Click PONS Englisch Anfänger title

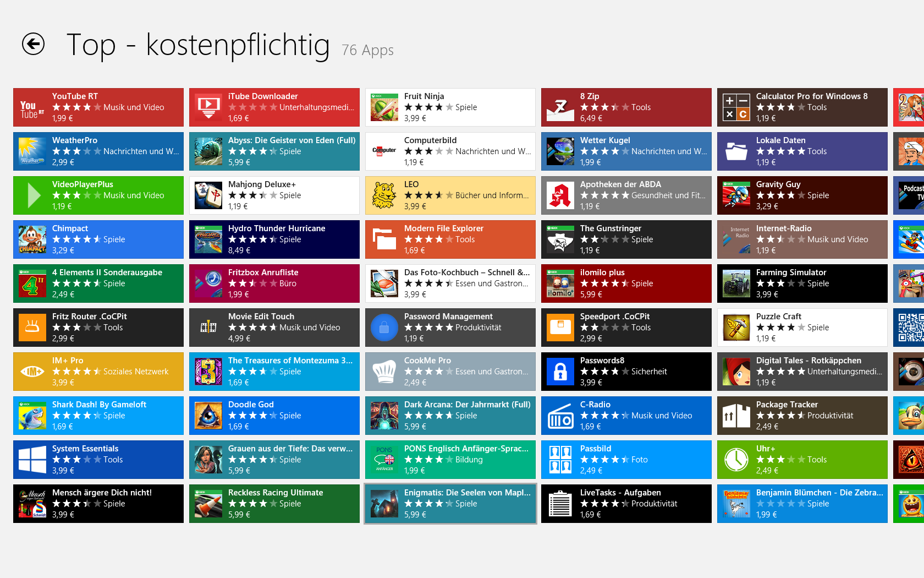[466, 449]
